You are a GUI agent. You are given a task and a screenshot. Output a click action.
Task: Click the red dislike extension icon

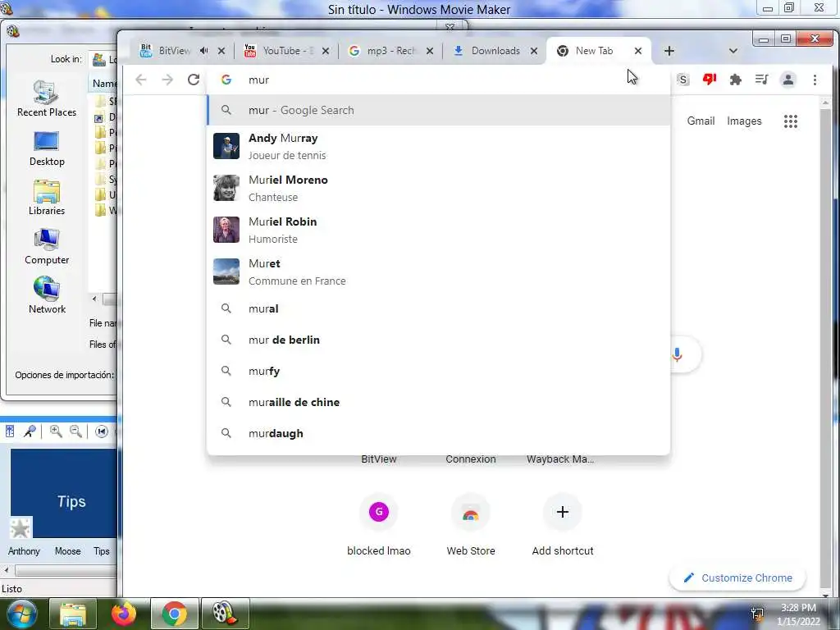pyautogui.click(x=710, y=80)
